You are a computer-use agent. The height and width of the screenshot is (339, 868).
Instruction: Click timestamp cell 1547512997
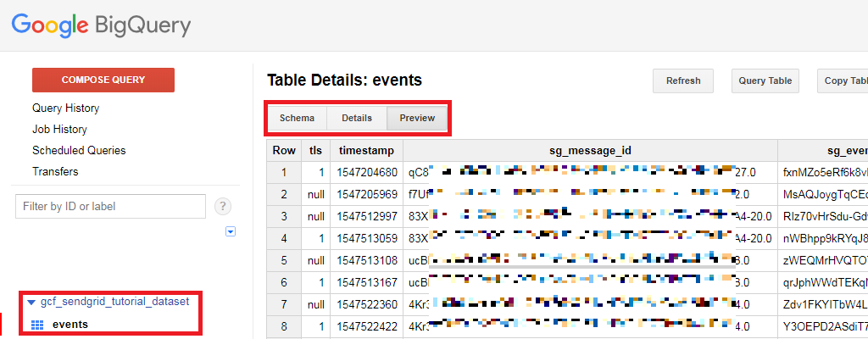[367, 217]
